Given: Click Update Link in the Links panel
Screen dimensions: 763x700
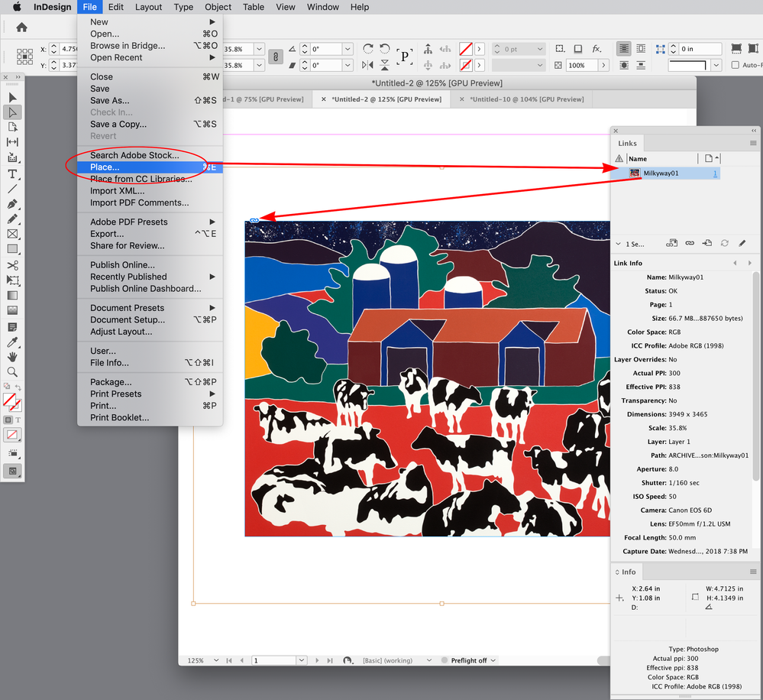Looking at the screenshot, I should pos(725,242).
